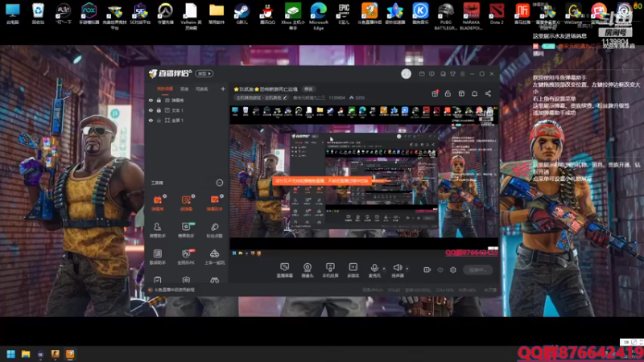Open the Recycle Bin on desktop
This screenshot has width=644, height=362.
point(38,13)
